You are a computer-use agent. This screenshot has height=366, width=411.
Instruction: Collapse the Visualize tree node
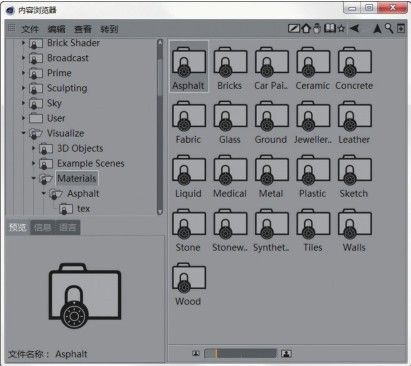tap(23, 133)
